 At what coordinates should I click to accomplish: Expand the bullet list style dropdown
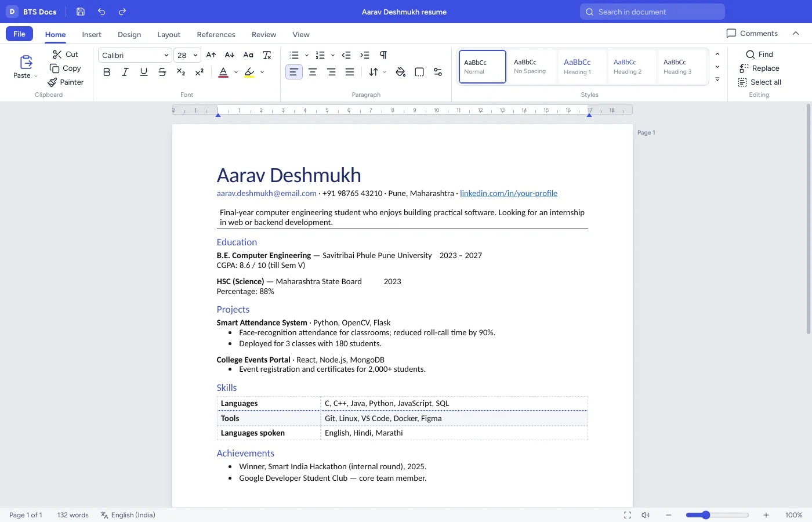(307, 55)
